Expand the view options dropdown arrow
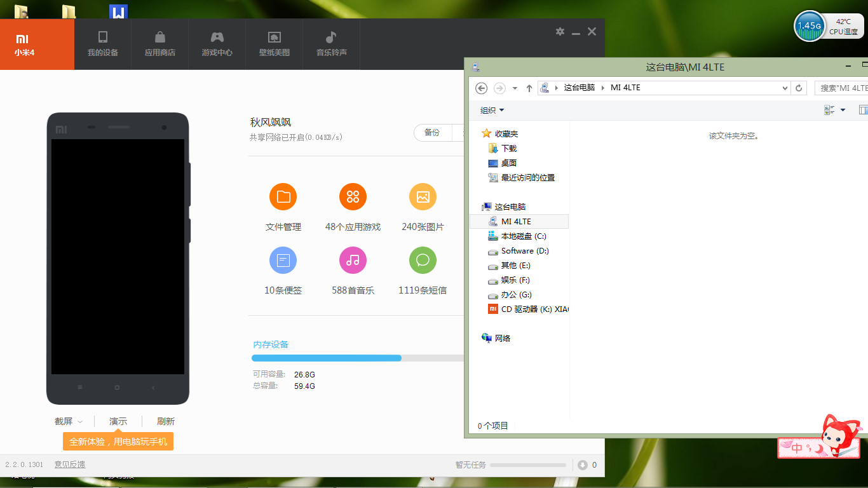 coord(843,110)
